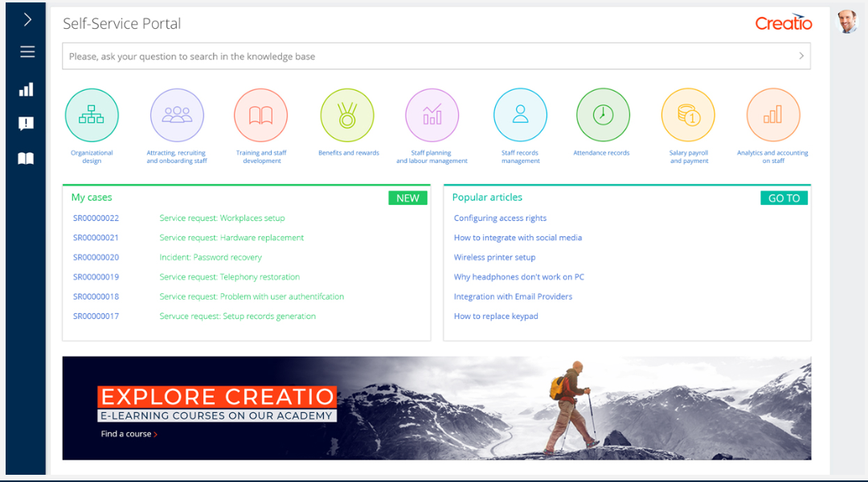Expand the left sidebar with chevron arrow
This screenshot has height=482, width=868.
tap(27, 19)
